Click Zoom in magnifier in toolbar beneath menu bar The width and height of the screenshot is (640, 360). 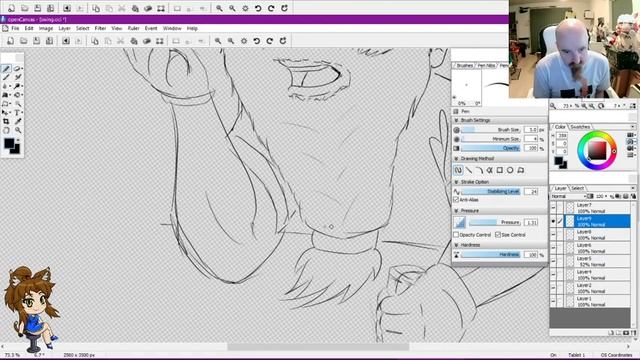[218, 41]
